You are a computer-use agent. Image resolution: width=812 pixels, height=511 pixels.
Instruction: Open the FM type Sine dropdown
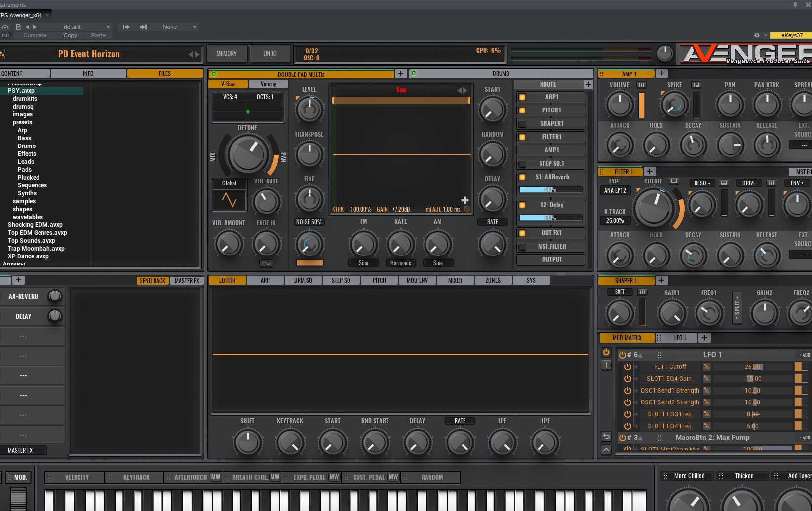(x=363, y=263)
